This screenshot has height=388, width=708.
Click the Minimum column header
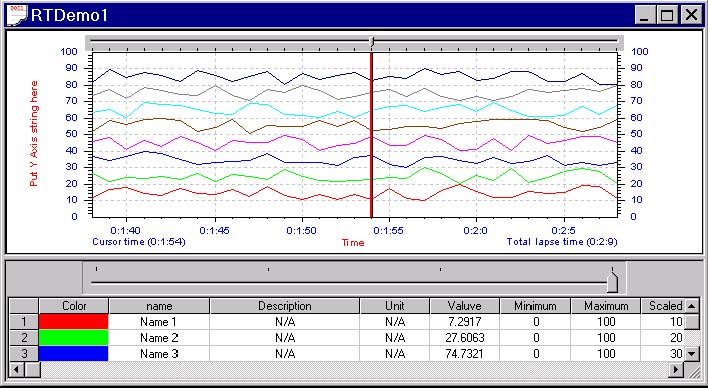535,306
